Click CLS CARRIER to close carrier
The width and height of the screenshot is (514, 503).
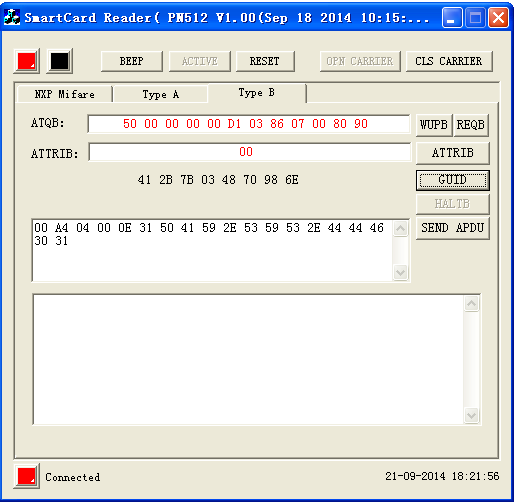(449, 61)
